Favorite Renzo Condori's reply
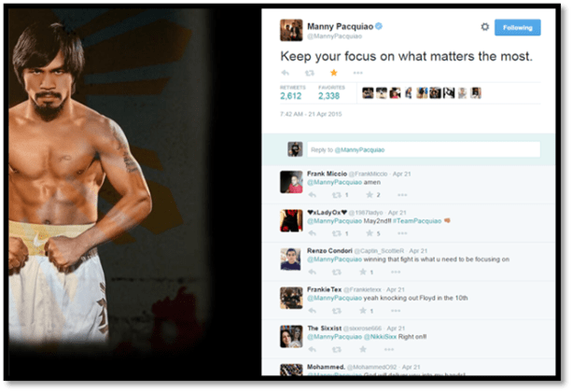572x392 pixels. [363, 272]
